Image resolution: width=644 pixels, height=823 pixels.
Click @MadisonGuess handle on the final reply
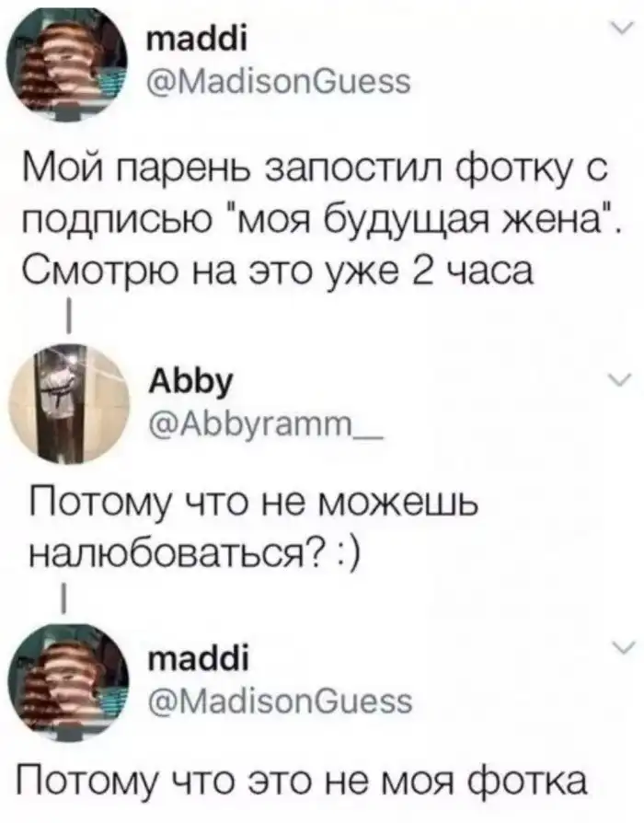282,701
